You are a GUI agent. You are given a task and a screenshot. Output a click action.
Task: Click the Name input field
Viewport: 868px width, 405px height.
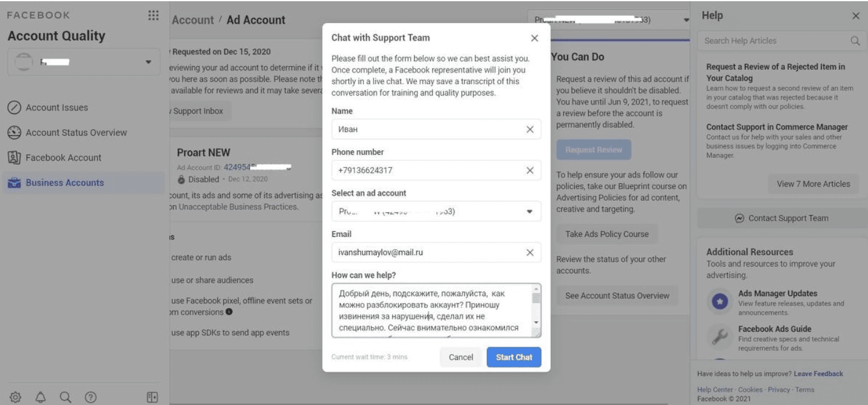[x=436, y=129]
